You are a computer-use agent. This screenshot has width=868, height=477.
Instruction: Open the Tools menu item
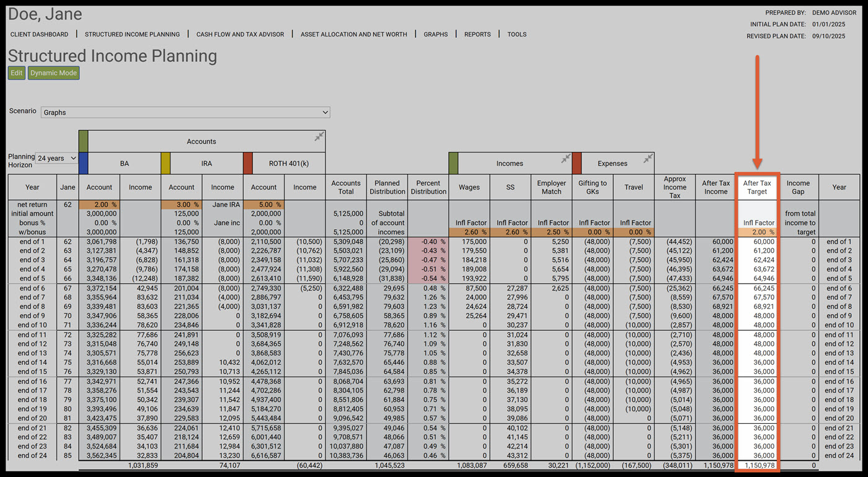517,34
